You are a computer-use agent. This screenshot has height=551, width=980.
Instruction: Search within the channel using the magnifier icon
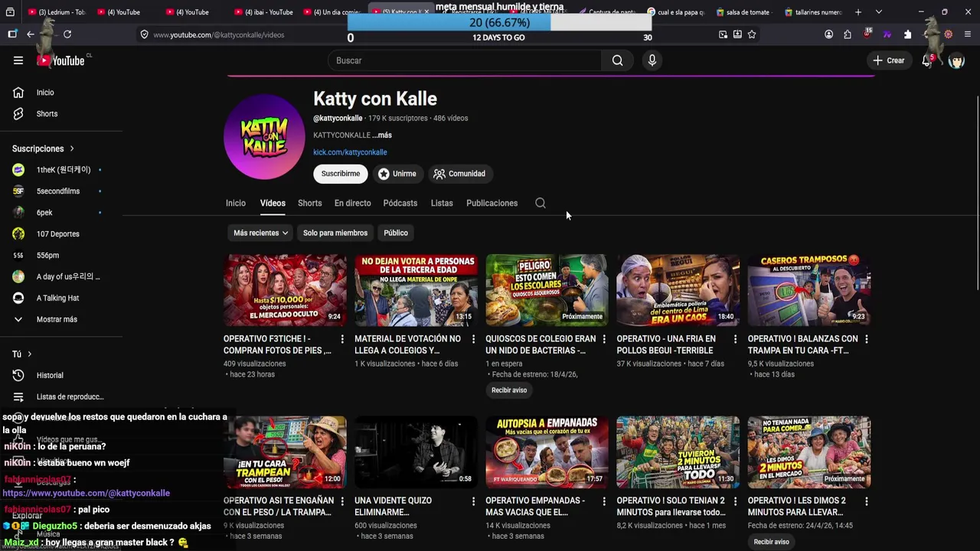[x=541, y=204]
